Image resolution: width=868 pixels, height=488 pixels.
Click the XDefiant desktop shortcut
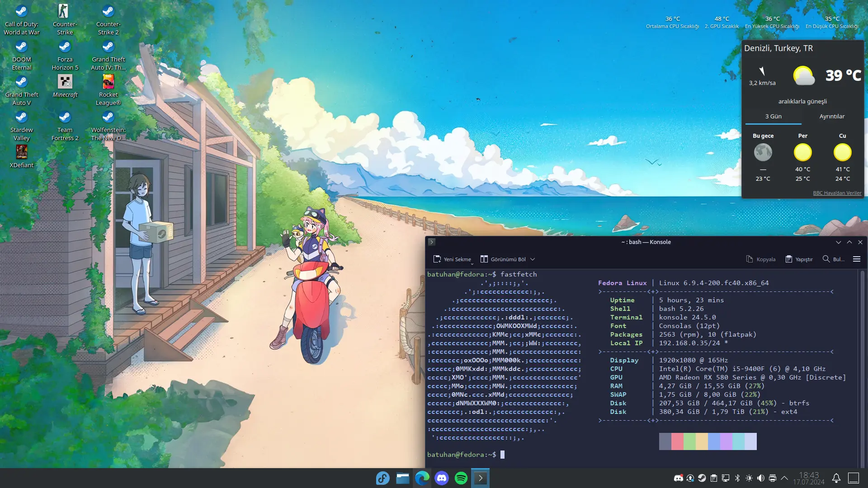(x=22, y=156)
